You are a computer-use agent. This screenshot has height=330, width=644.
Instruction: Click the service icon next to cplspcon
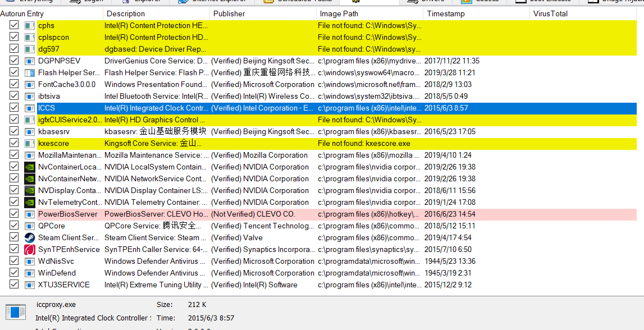pyautogui.click(x=30, y=38)
